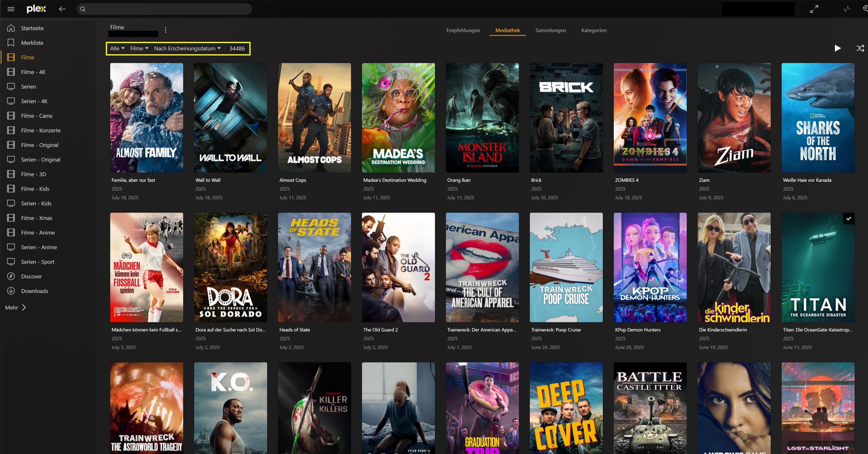Open the activity pulse icon
This screenshot has height=454, width=868.
click(846, 9)
